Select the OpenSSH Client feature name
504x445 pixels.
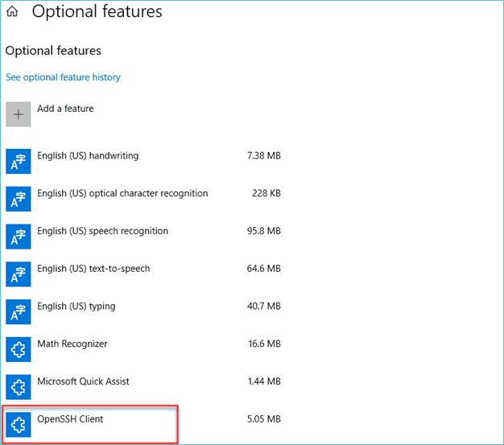(70, 419)
